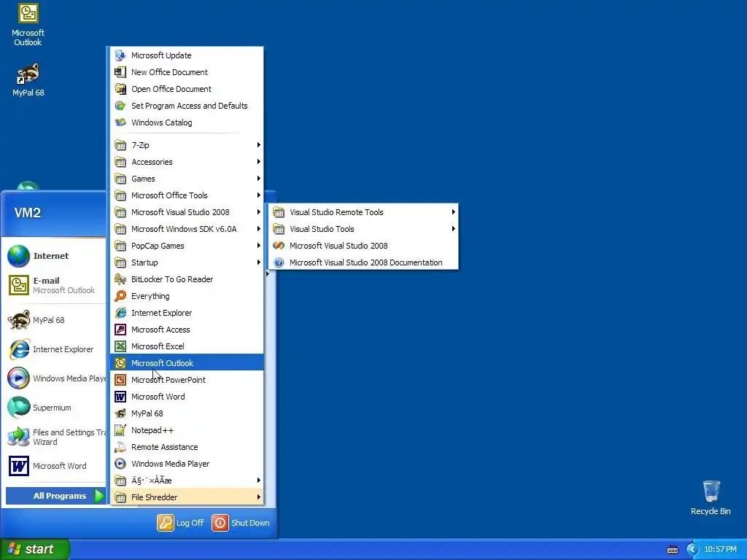Expand the Startup folder
This screenshot has width=747, height=560.
(x=187, y=262)
